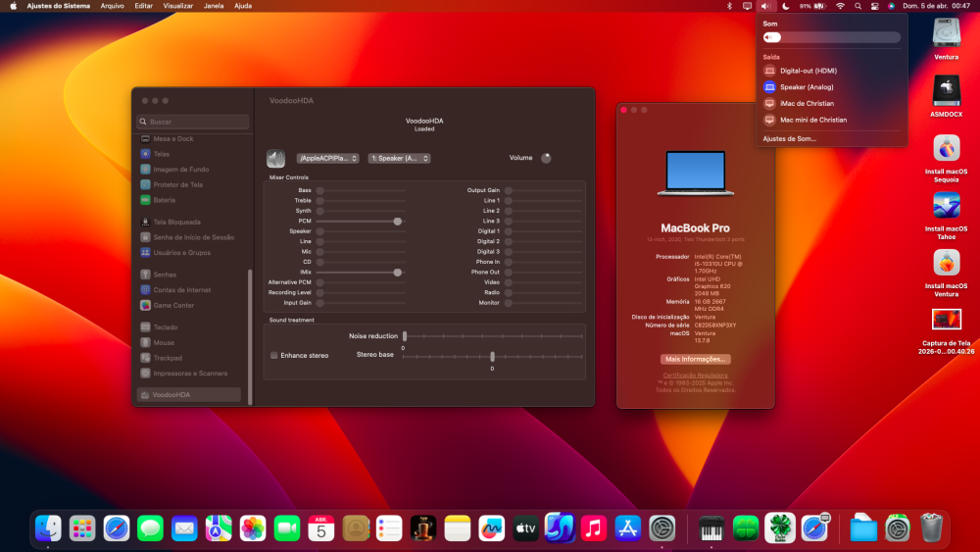The image size is (980, 552).
Task: Open App Store from the Dock
Action: pos(628,528)
